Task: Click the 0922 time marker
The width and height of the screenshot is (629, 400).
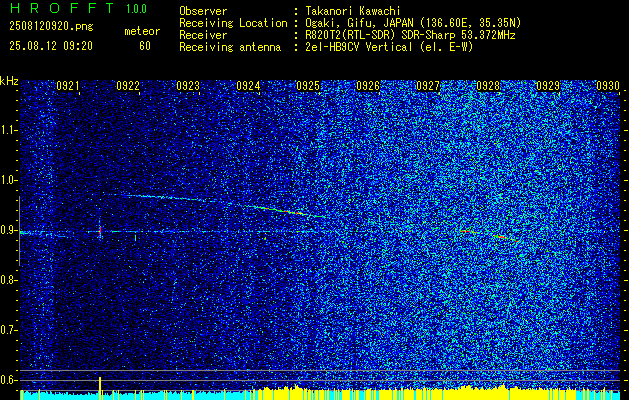Action: click(x=128, y=85)
